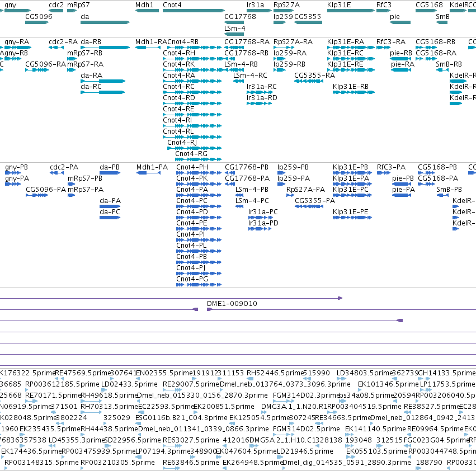The image size is (476, 471).
Task: Open transcript Klp31E-RA
Action: point(346,41)
